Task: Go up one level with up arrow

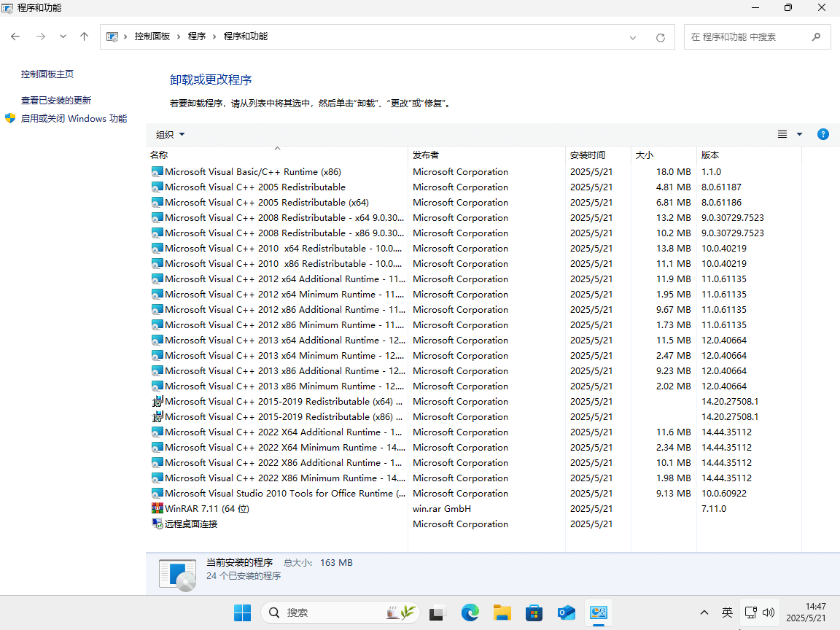Action: pyautogui.click(x=84, y=36)
